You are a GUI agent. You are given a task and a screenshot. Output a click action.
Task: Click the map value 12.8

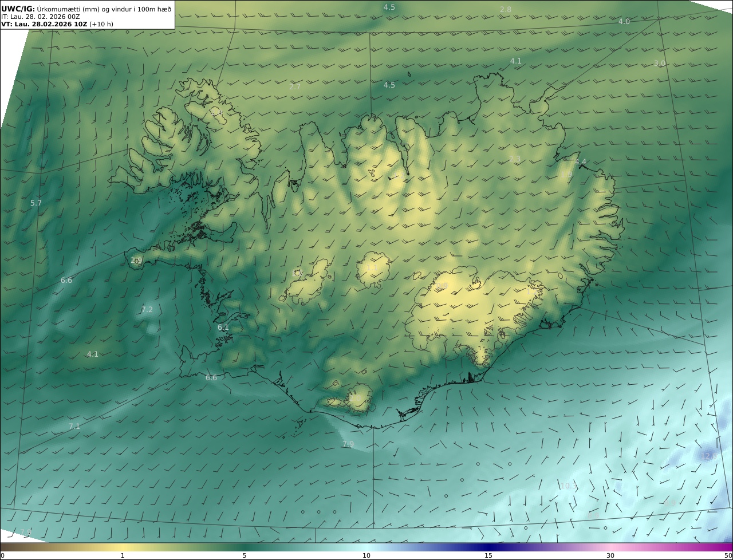pyautogui.click(x=709, y=456)
